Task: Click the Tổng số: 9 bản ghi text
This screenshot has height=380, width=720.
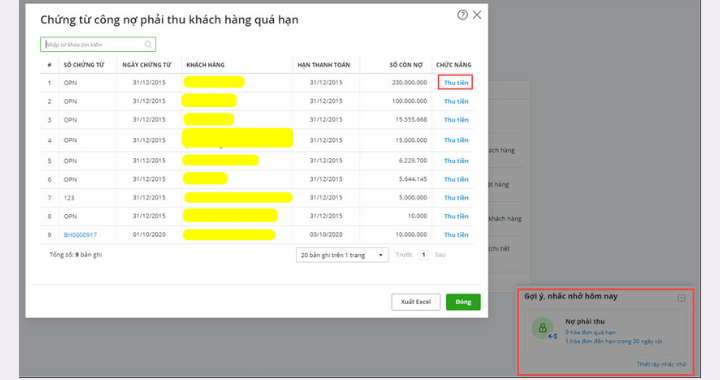Action: point(76,255)
